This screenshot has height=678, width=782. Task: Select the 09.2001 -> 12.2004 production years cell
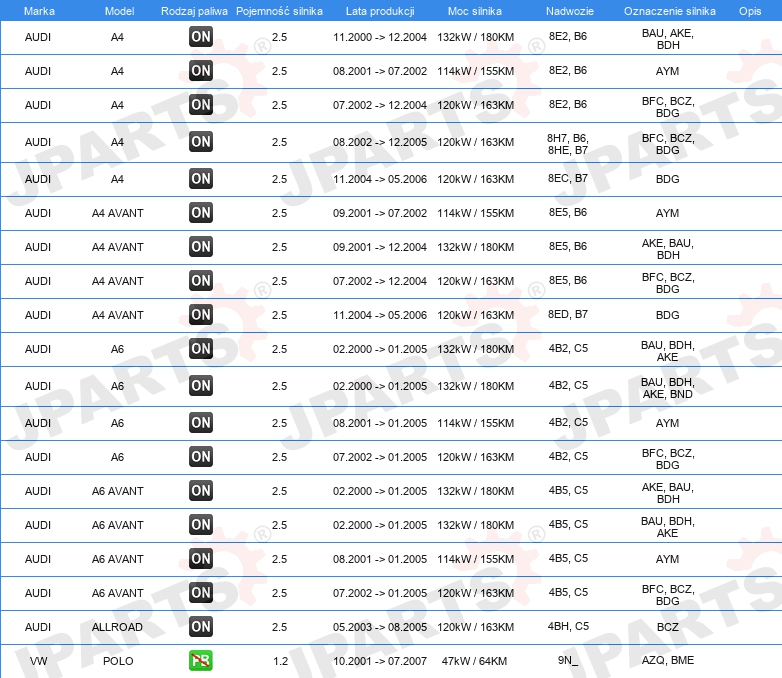coord(380,247)
